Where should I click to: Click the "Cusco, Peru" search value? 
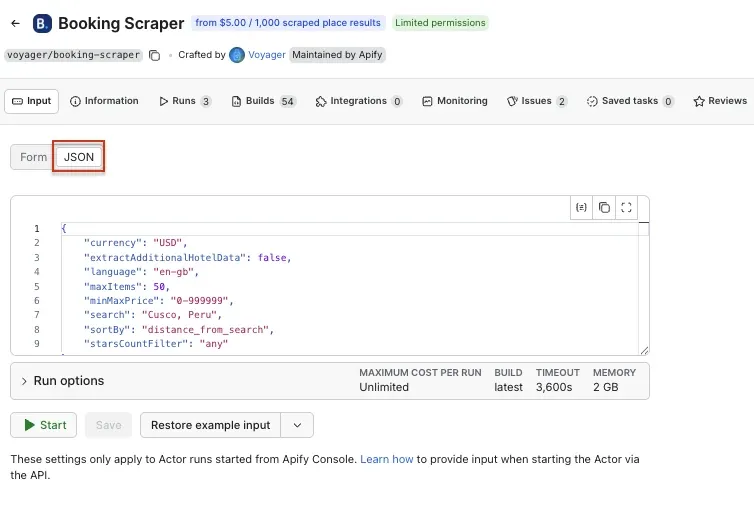click(179, 315)
